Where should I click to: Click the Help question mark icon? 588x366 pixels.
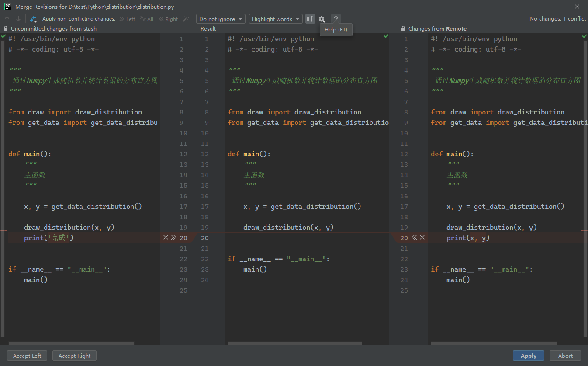(x=336, y=19)
